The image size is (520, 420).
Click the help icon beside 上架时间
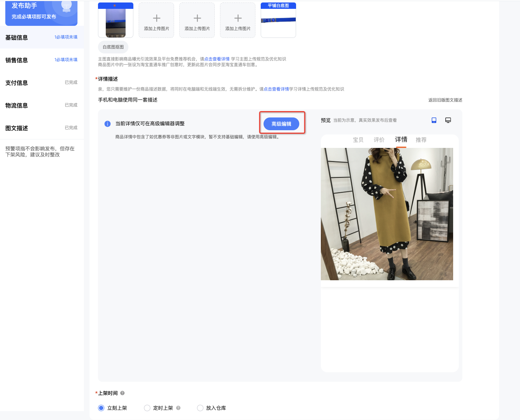pyautogui.click(x=122, y=393)
